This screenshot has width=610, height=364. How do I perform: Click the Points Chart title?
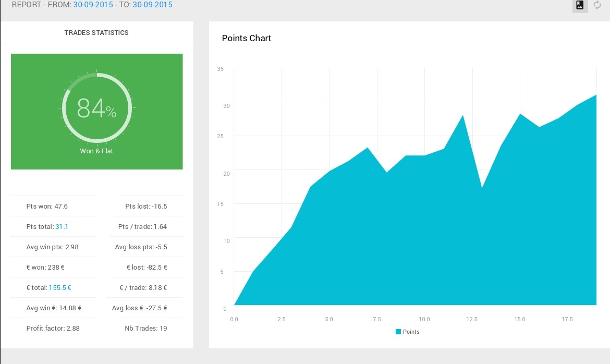(x=246, y=38)
